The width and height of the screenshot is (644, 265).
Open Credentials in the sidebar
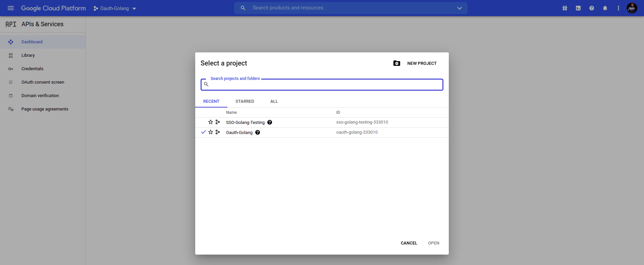pos(43,69)
